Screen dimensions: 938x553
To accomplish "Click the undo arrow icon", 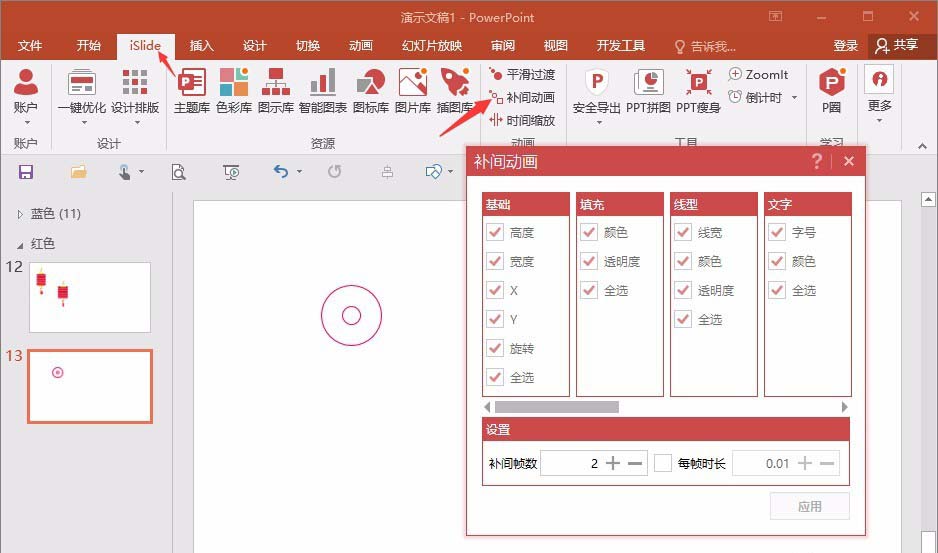I will [281, 172].
